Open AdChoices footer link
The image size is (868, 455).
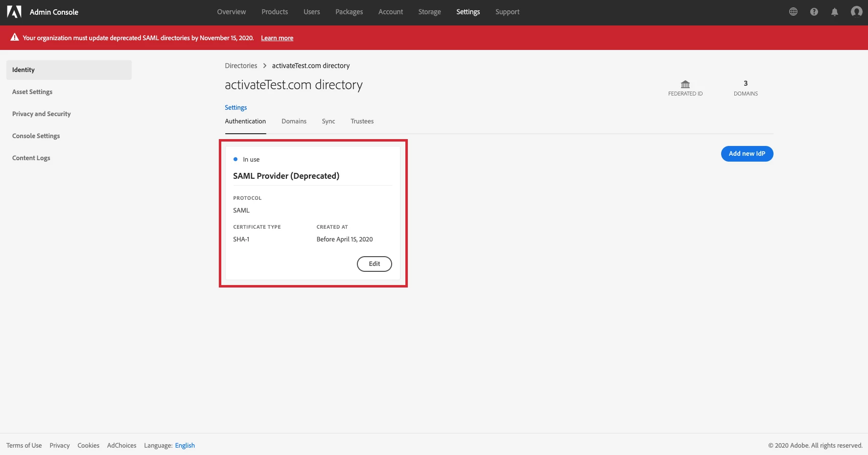tap(122, 446)
